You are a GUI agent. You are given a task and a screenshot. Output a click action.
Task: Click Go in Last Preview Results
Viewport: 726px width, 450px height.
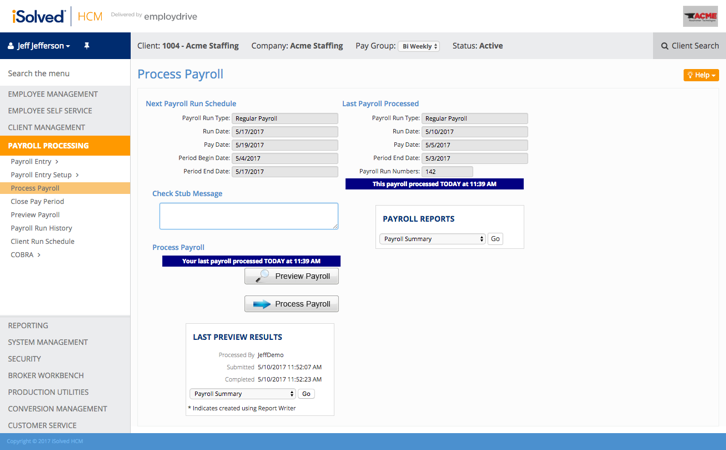[x=306, y=394]
